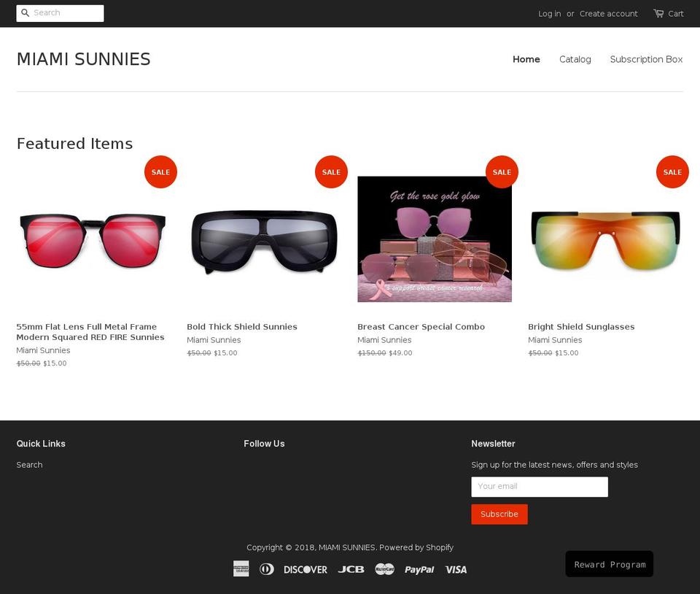700x594 pixels.
Task: Open the rose gold glow combo image
Action: pyautogui.click(x=435, y=239)
